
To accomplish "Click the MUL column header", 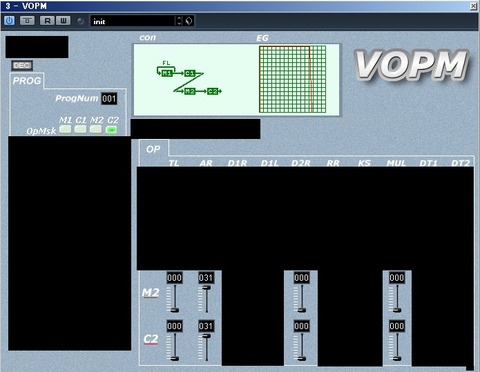I will coord(396,163).
